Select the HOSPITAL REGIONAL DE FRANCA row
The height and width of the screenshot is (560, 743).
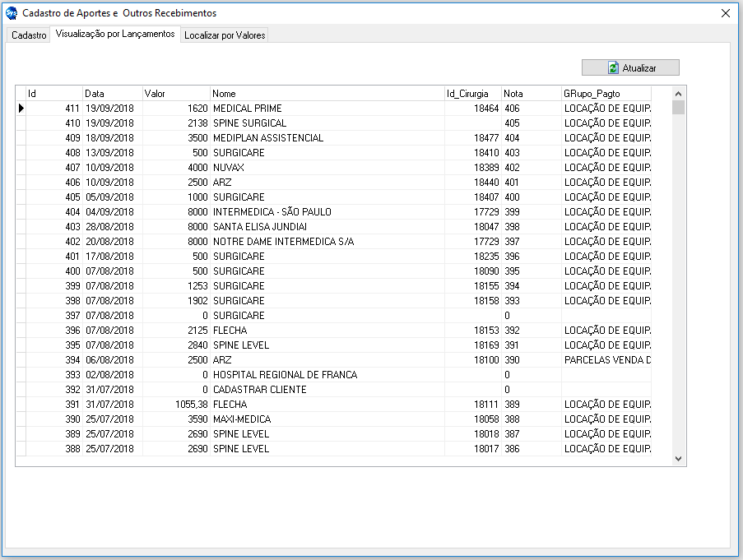coord(285,375)
